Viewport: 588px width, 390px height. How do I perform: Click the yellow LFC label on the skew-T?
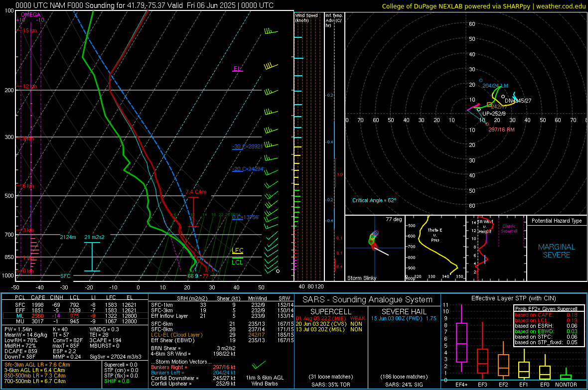(x=237, y=250)
